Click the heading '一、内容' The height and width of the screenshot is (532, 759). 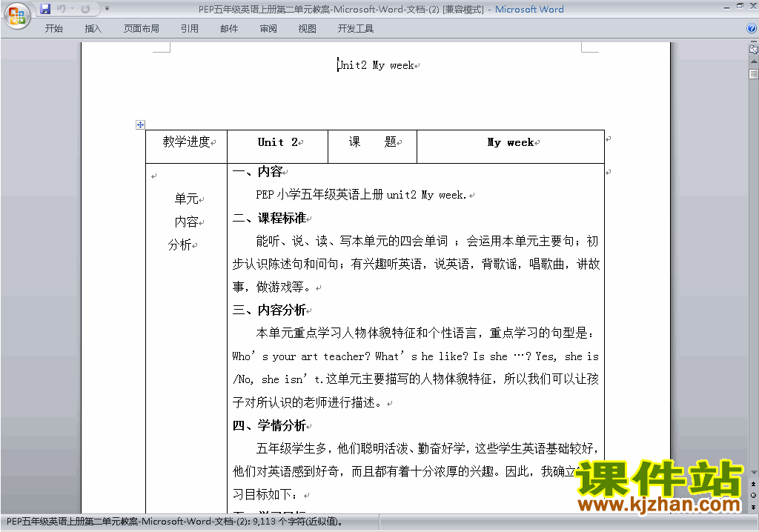[x=257, y=171]
